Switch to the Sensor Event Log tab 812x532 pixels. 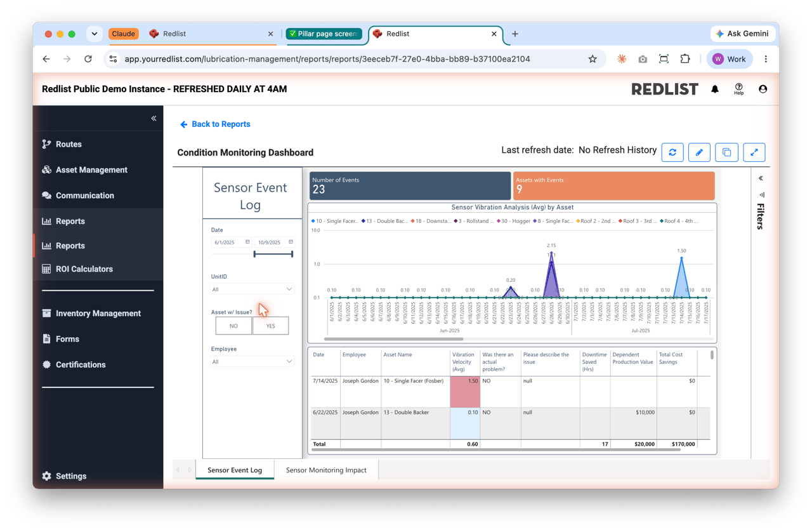[x=235, y=470]
